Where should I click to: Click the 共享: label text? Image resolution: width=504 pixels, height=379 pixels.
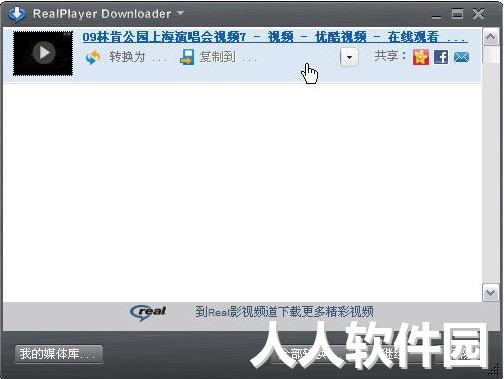coord(390,56)
